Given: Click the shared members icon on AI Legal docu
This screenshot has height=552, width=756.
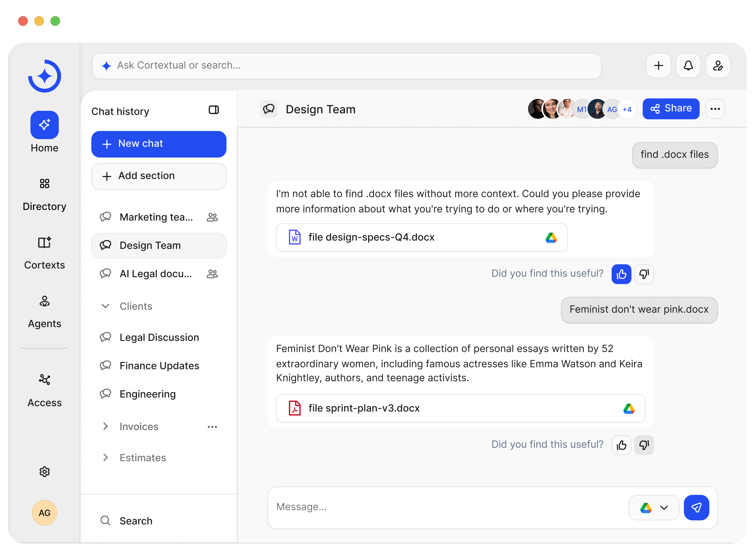Looking at the screenshot, I should (212, 274).
